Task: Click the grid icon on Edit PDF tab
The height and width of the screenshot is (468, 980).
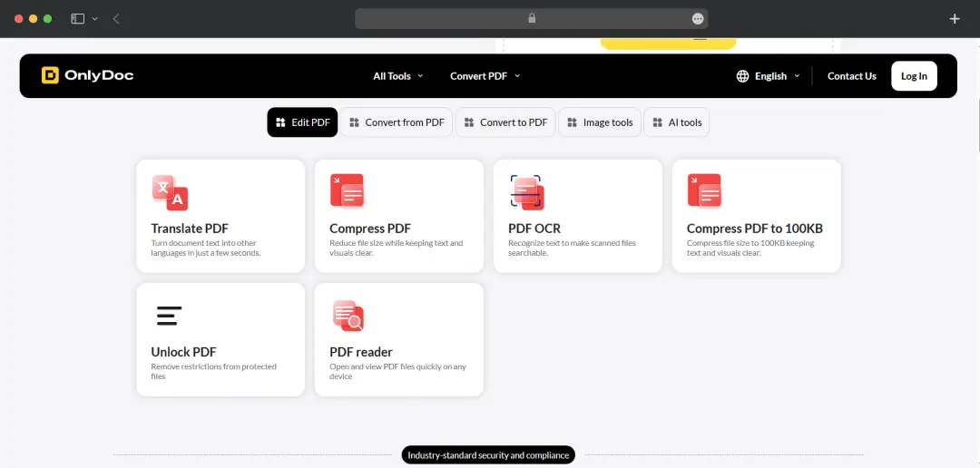Action: [280, 122]
